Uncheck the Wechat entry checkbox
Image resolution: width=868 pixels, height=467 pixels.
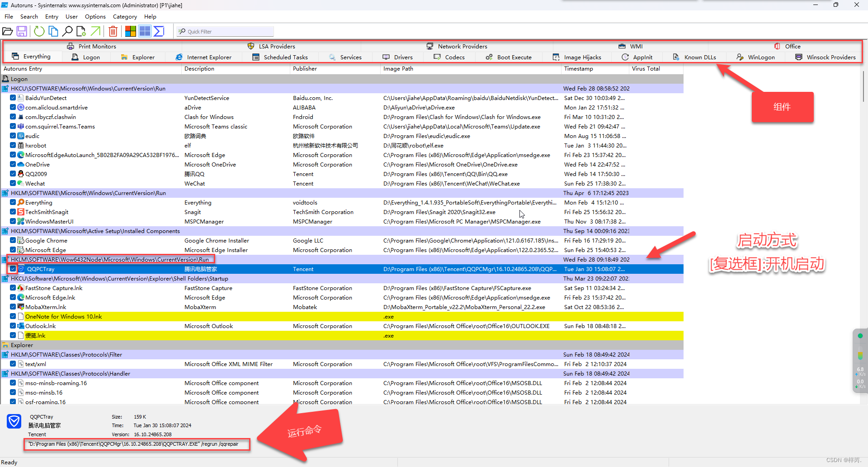tap(13, 183)
